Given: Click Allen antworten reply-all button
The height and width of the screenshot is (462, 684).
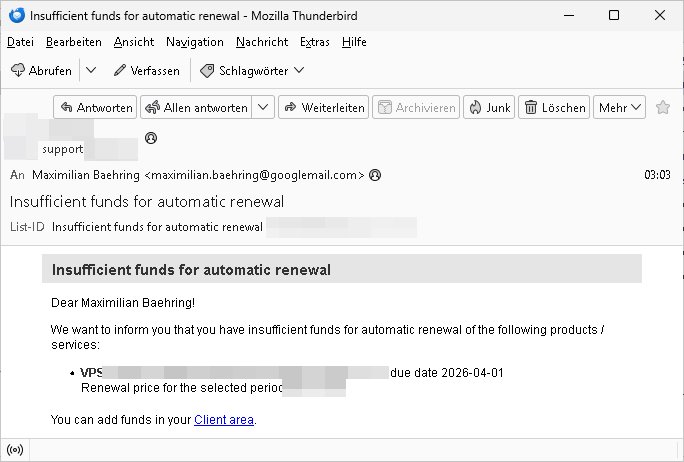Looking at the screenshot, I should 196,107.
